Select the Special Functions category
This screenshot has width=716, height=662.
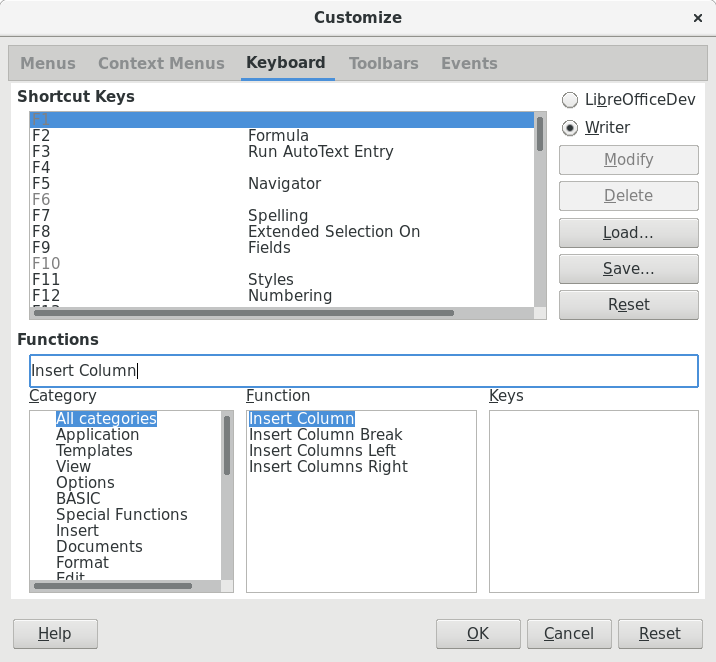121,515
